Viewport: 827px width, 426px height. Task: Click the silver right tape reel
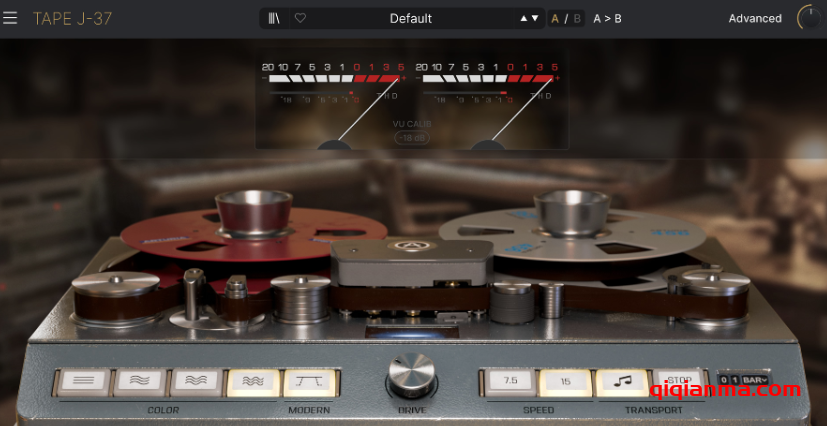pos(572,232)
